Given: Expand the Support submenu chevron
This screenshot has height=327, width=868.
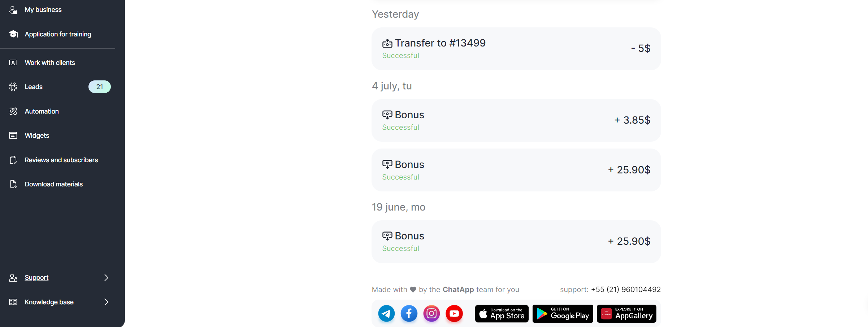Looking at the screenshot, I should tap(106, 277).
